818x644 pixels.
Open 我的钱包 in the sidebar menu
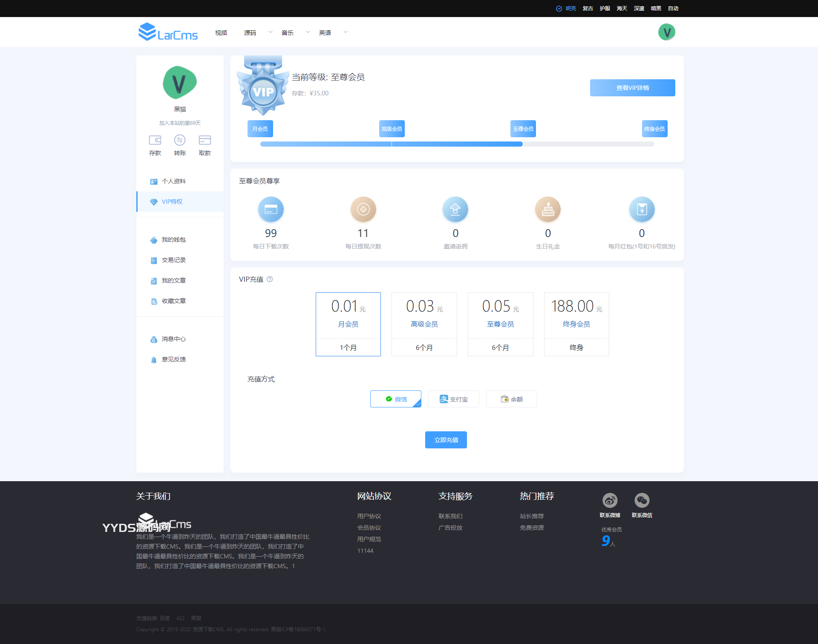174,240
